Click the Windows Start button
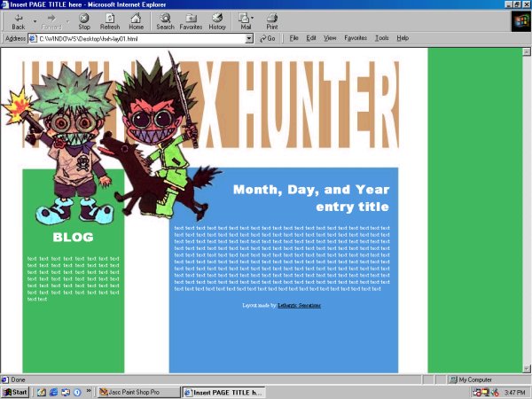The height and width of the screenshot is (399, 532). click(x=14, y=392)
